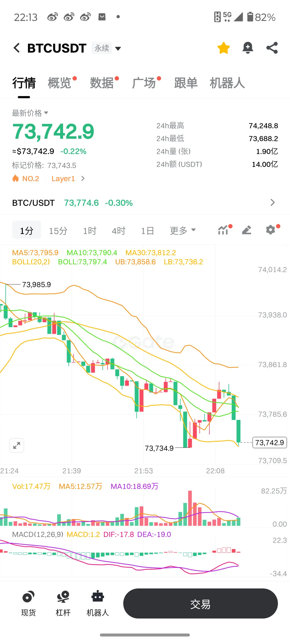The height and width of the screenshot is (644, 290).
Task: Open the chart settings gear
Action: [x=271, y=230]
